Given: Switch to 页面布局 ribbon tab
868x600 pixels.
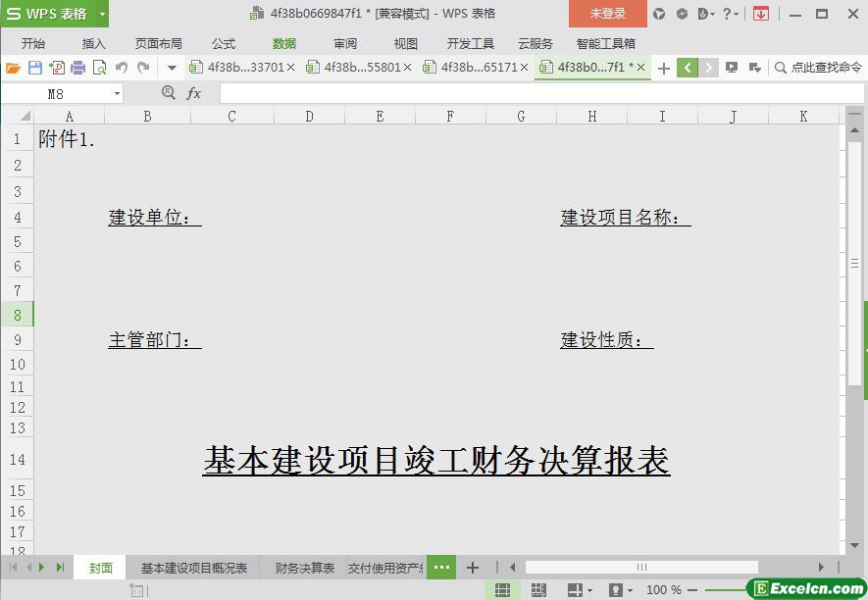Looking at the screenshot, I should 158,43.
